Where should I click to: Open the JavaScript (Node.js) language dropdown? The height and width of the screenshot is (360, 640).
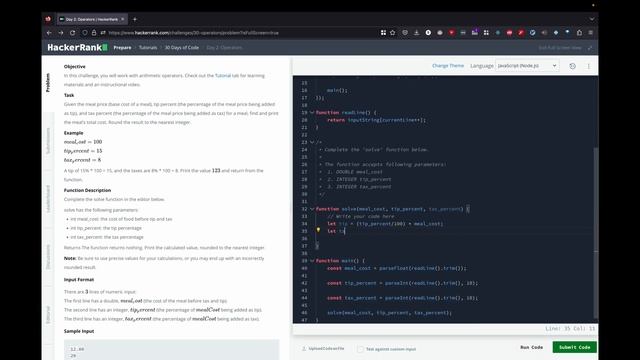click(527, 66)
